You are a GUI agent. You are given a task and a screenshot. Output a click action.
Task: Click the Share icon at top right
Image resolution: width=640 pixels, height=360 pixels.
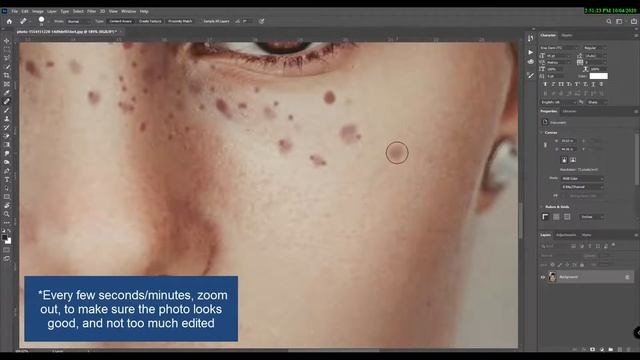pos(634,21)
